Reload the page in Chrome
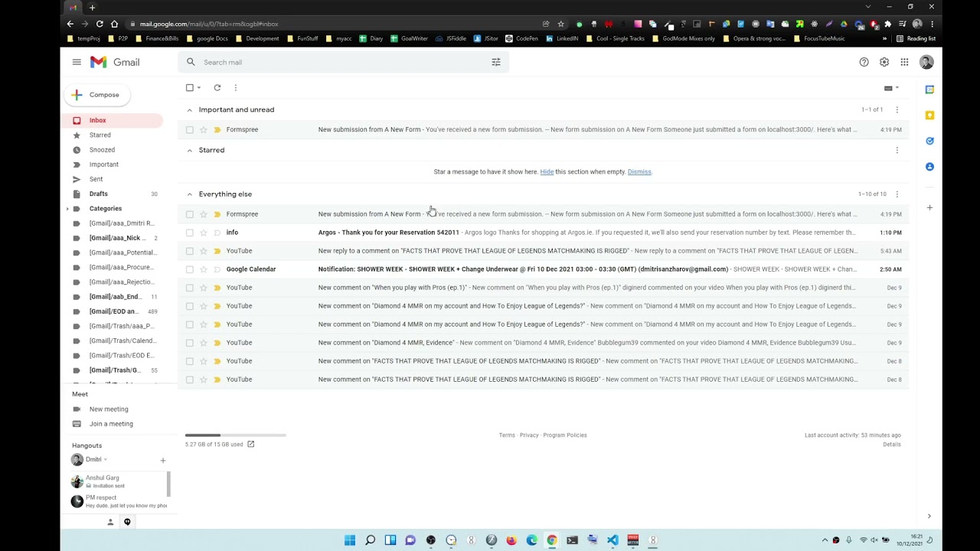 click(x=100, y=24)
